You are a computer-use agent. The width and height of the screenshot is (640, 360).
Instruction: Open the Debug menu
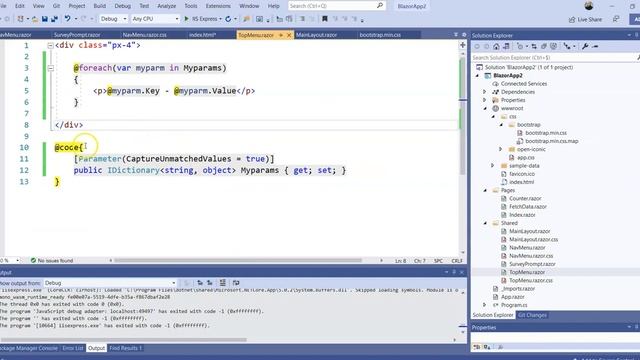tap(122, 6)
